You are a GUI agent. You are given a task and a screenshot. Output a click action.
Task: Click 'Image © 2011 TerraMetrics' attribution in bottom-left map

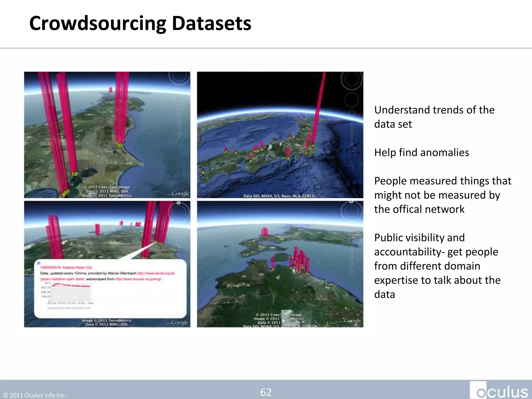[x=107, y=320]
